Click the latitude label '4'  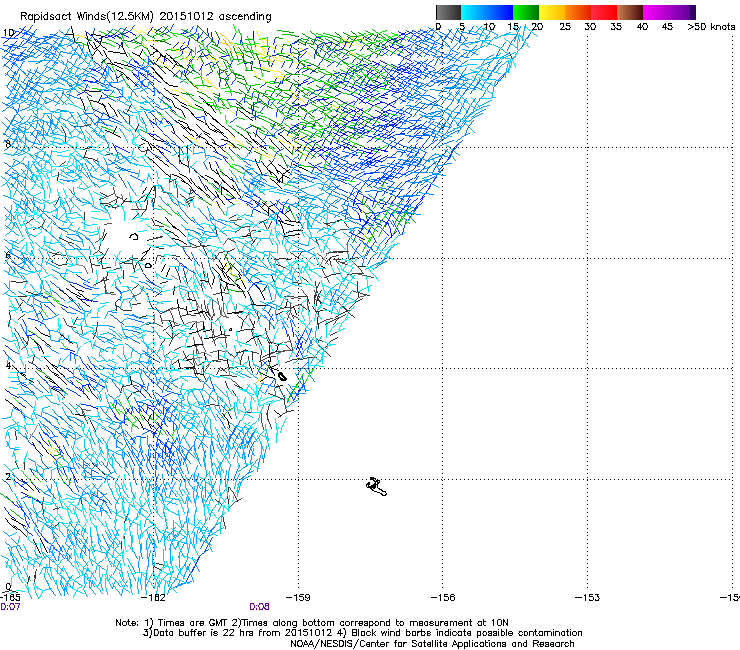[x=8, y=365]
